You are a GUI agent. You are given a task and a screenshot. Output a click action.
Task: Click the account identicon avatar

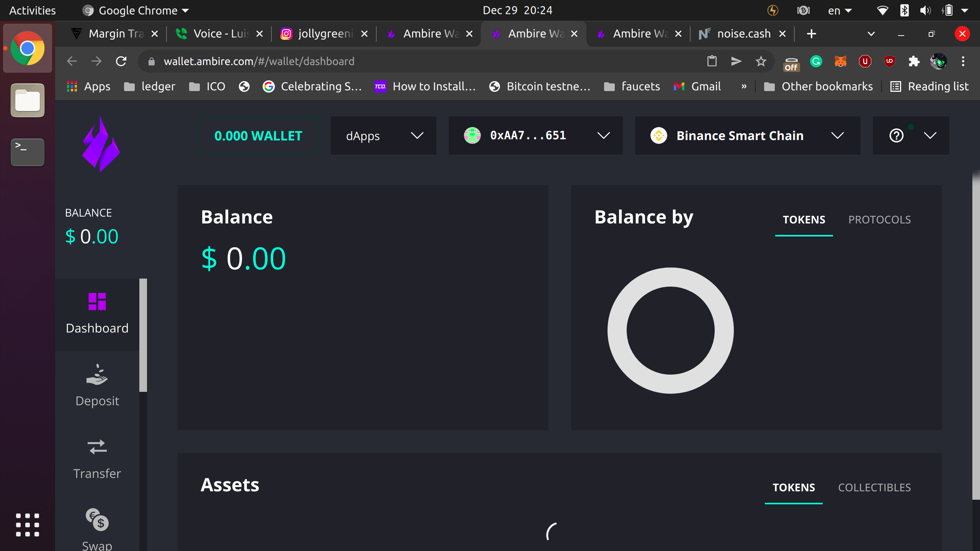coord(472,135)
